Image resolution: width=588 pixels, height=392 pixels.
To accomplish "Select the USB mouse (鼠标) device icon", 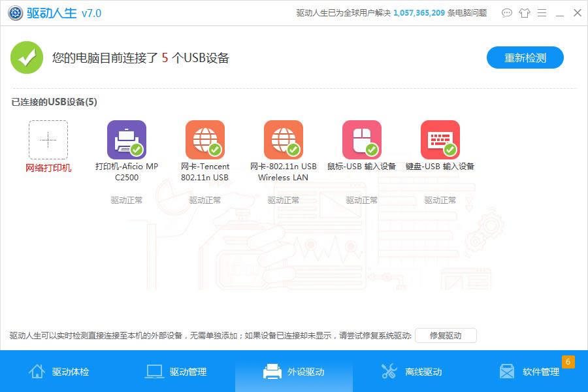I will [362, 140].
